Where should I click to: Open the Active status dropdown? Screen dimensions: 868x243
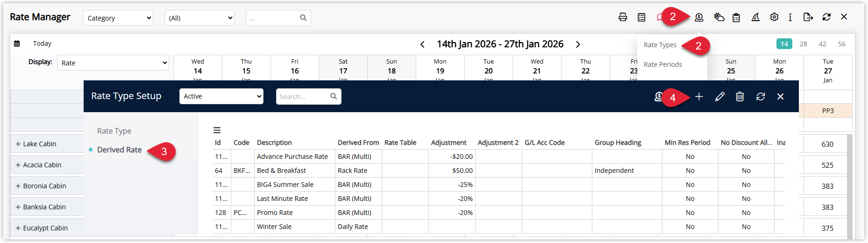(221, 96)
